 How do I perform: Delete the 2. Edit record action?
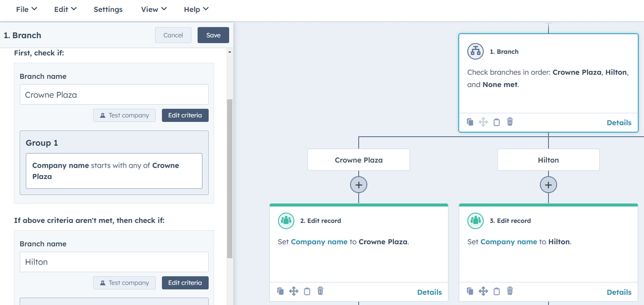pyautogui.click(x=320, y=291)
